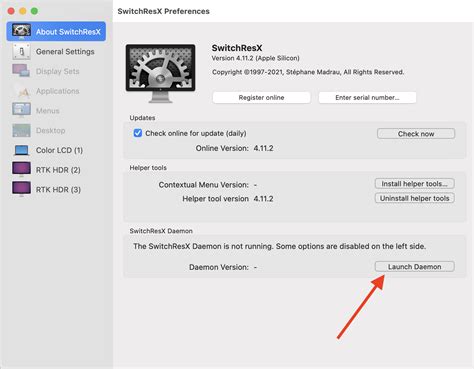Click the SwitchResX Preferences window title
Viewport: 474px width, 369px height.
(x=163, y=11)
